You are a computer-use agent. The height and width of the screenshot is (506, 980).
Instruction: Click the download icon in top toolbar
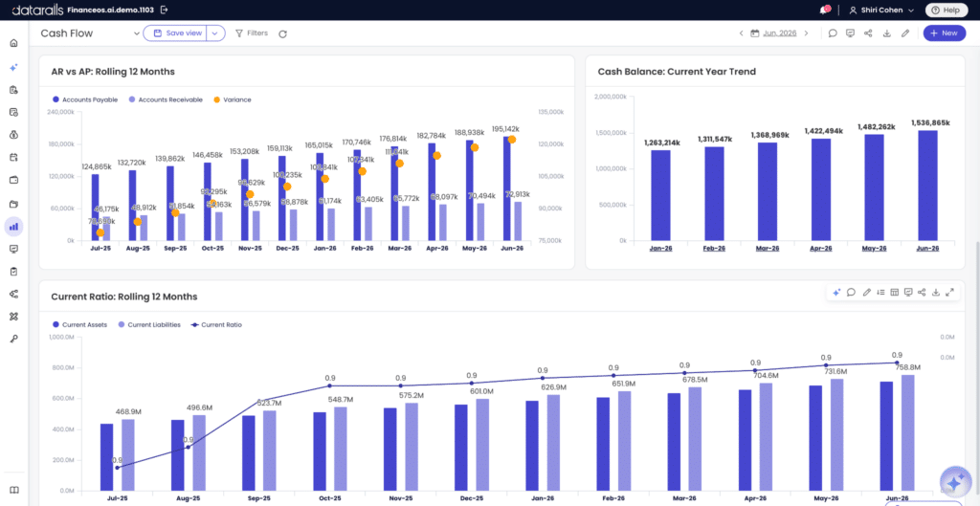886,33
